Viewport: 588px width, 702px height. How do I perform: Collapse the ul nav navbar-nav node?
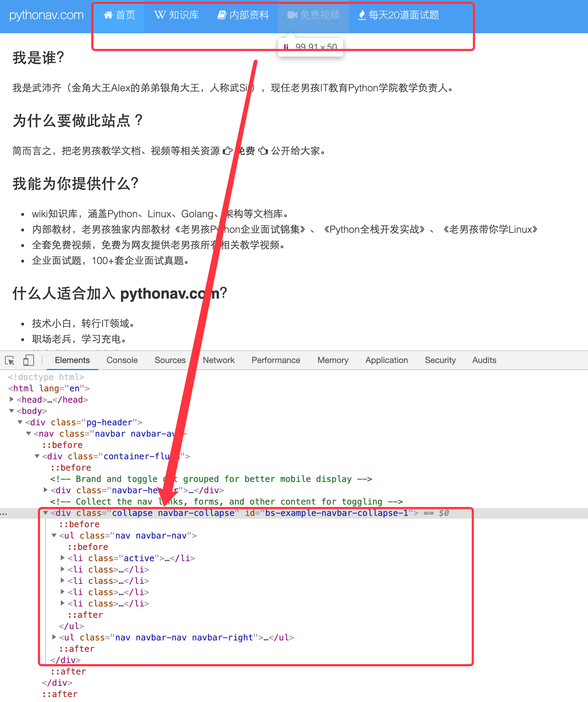click(x=54, y=535)
